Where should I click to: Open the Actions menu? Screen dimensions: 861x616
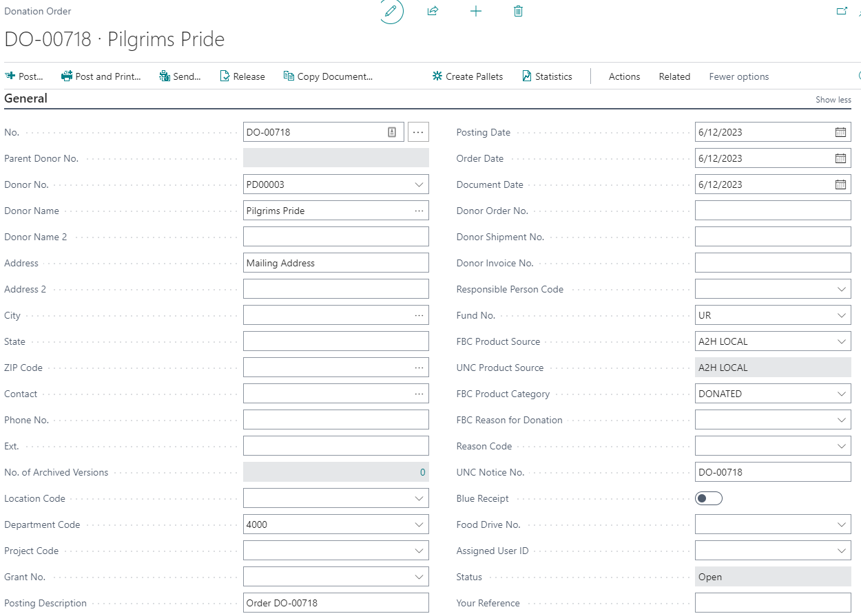click(x=624, y=76)
